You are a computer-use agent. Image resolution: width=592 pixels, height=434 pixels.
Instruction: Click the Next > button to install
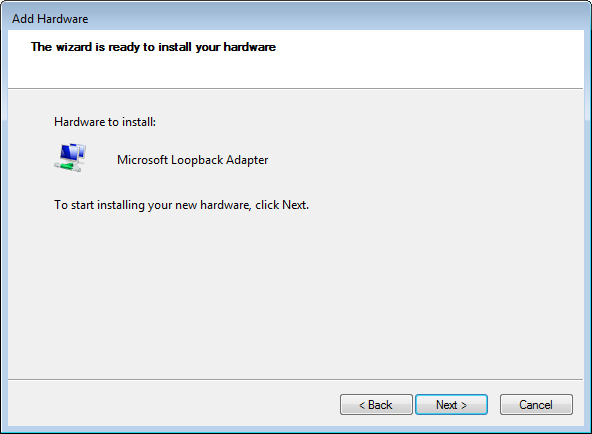(451, 405)
